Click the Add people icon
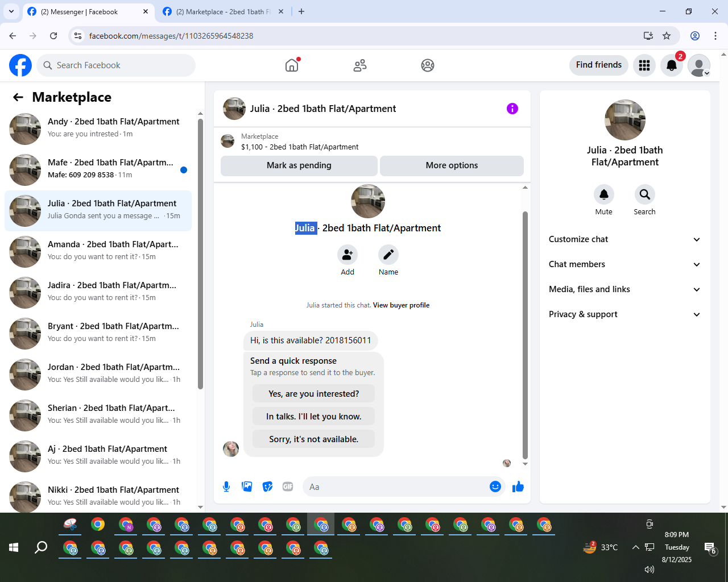Image resolution: width=728 pixels, height=582 pixels. pos(348,255)
